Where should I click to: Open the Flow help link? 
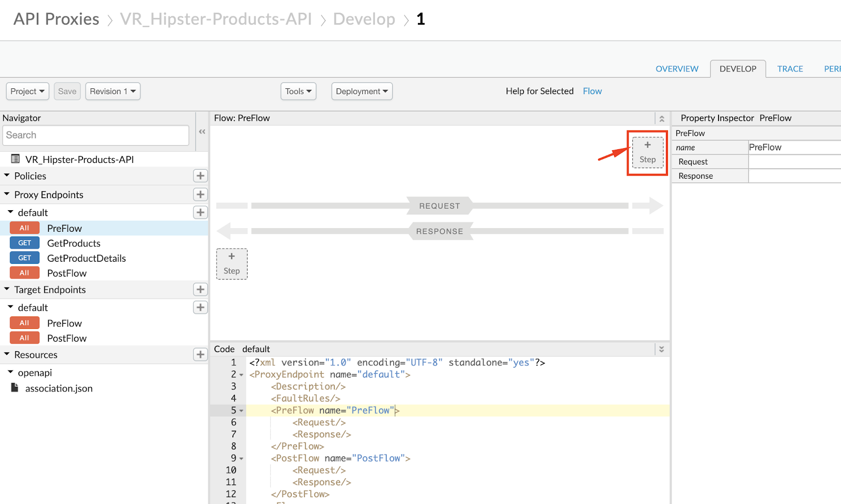pos(592,91)
